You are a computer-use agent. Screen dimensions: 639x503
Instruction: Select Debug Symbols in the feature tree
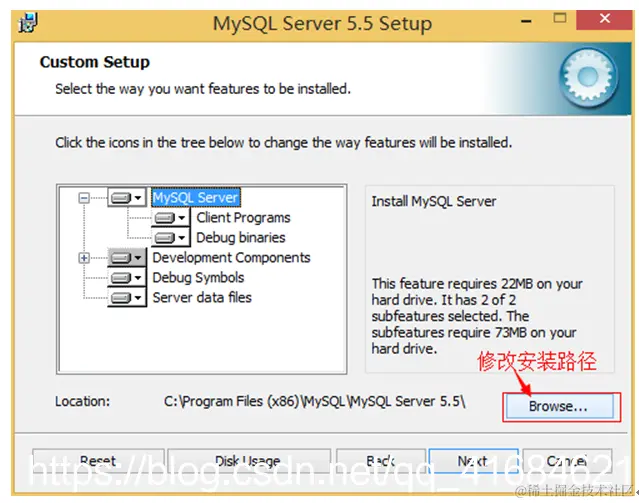pos(198,278)
